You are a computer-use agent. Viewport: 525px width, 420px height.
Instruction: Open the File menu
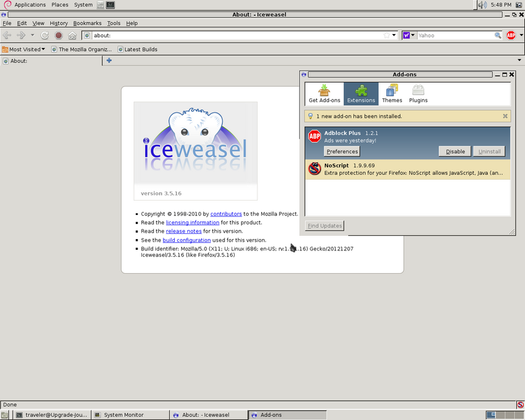tap(7, 23)
